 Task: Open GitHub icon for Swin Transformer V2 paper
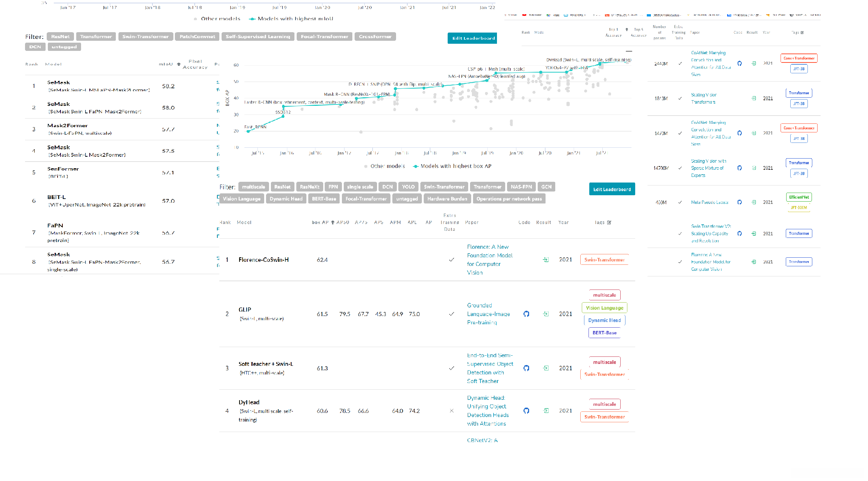click(x=739, y=233)
